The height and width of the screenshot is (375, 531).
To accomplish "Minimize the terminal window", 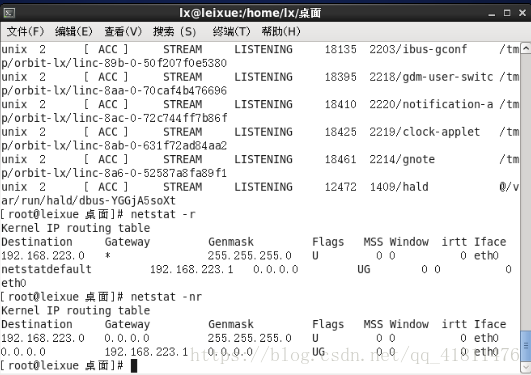I will coord(492,14).
